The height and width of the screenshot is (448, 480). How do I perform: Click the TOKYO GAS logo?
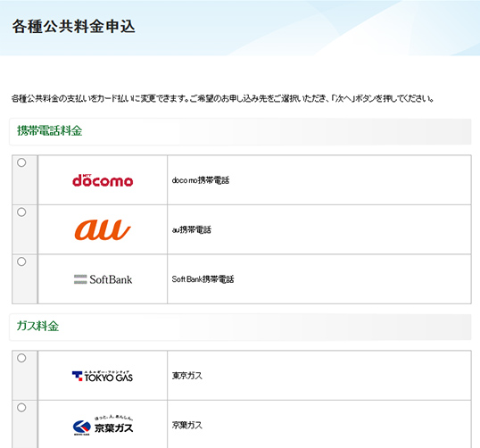click(x=103, y=376)
